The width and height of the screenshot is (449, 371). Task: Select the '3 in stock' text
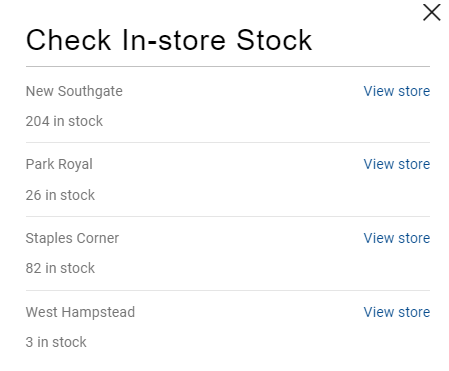point(56,342)
